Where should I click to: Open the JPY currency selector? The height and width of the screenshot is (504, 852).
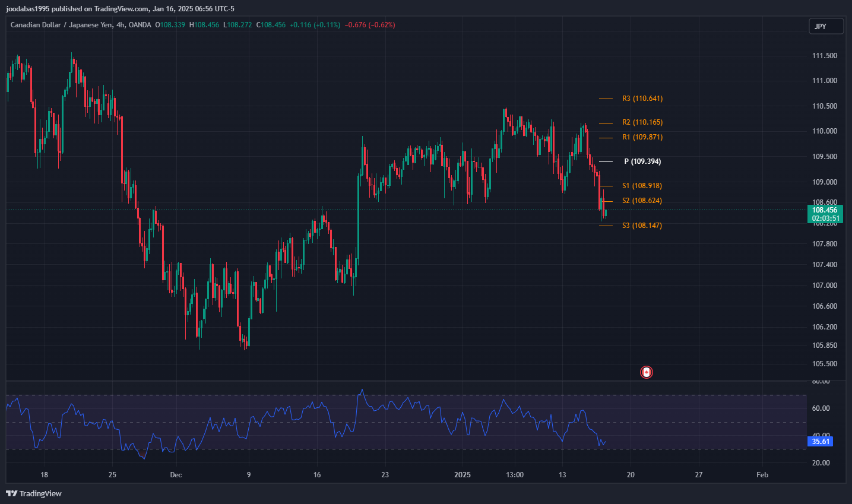pos(825,26)
